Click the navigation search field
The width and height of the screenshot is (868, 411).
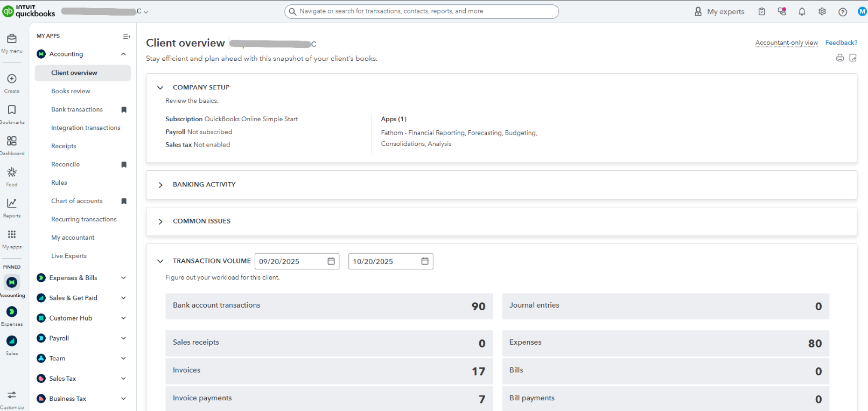(x=422, y=11)
